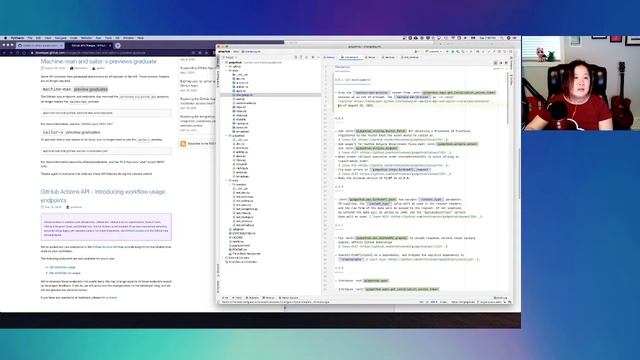Image resolution: width=640 pixels, height=360 pixels.
Task: Click the orange RSS feed icon
Action: (183, 144)
